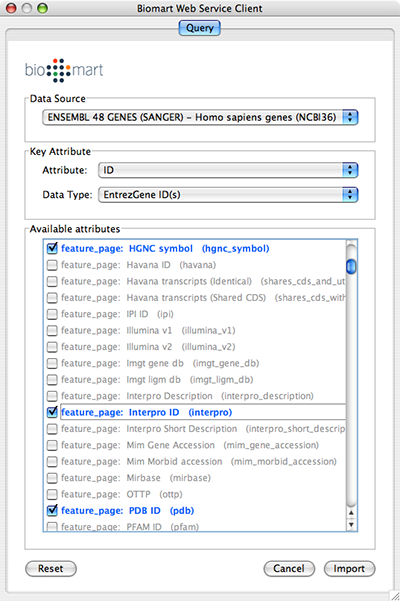The width and height of the screenshot is (400, 601).
Task: Click the BioMart logo
Action: [x=64, y=70]
